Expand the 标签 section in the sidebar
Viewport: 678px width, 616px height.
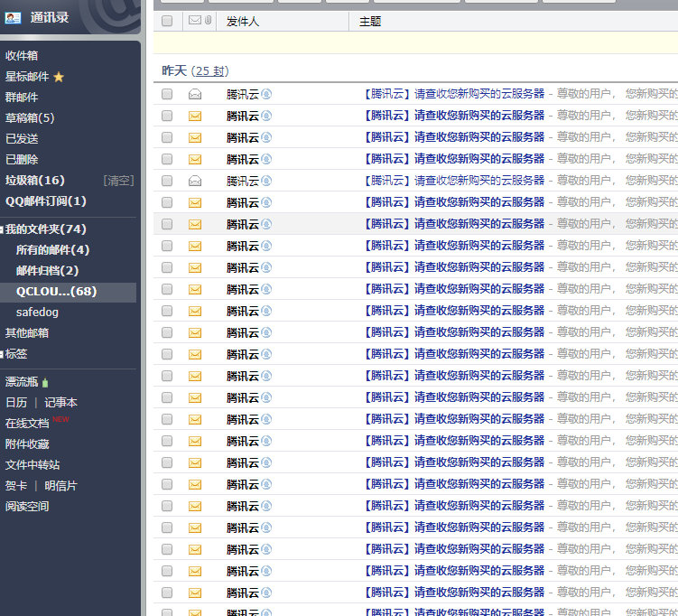coord(3,354)
